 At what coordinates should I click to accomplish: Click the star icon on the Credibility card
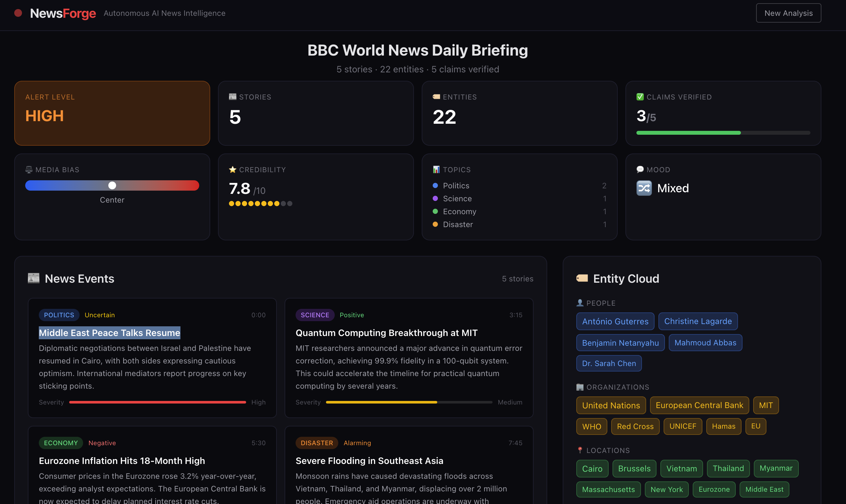coord(233,170)
